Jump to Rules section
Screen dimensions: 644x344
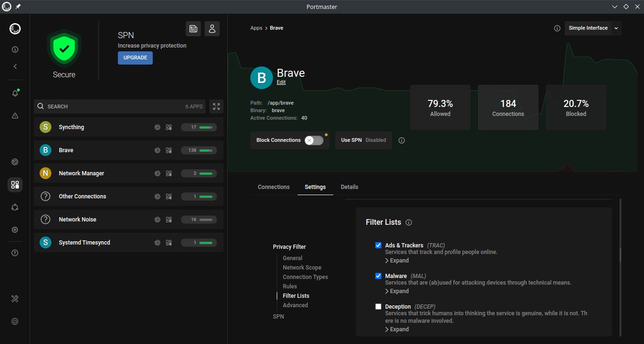(x=290, y=287)
